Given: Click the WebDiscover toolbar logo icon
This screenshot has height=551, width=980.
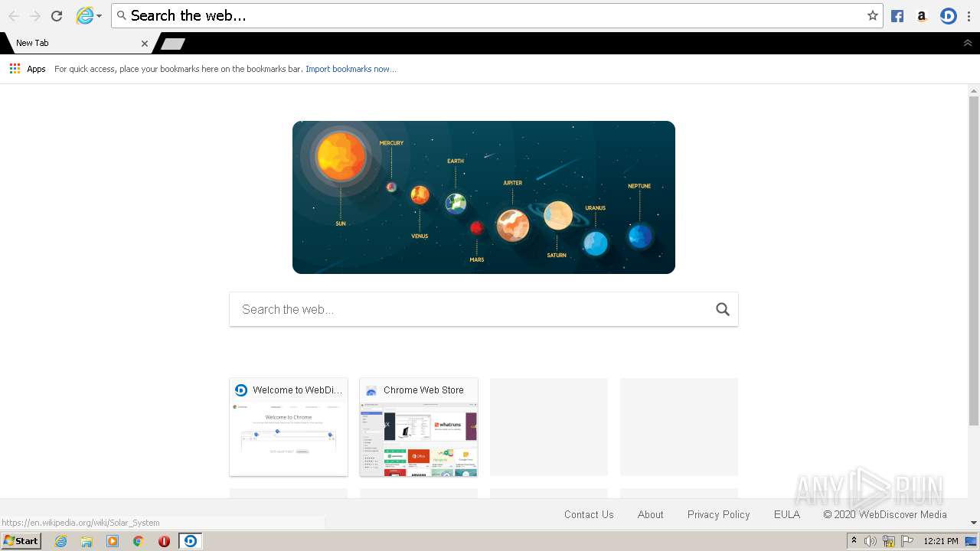Looking at the screenshot, I should pos(949,15).
